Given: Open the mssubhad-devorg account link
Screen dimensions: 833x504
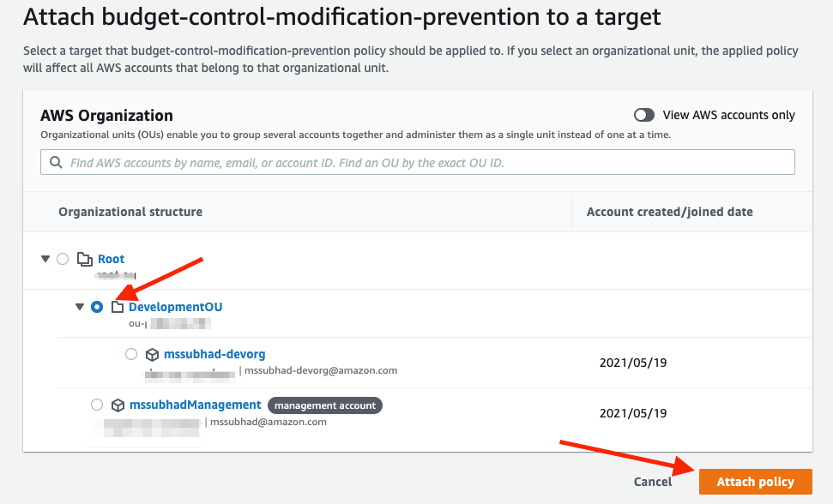Looking at the screenshot, I should [213, 353].
